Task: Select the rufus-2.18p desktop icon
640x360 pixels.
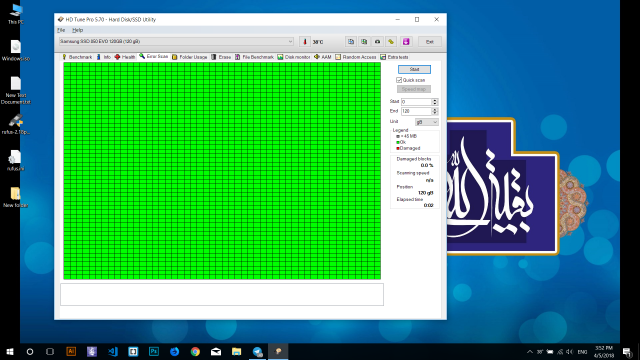Action: click(x=16, y=124)
